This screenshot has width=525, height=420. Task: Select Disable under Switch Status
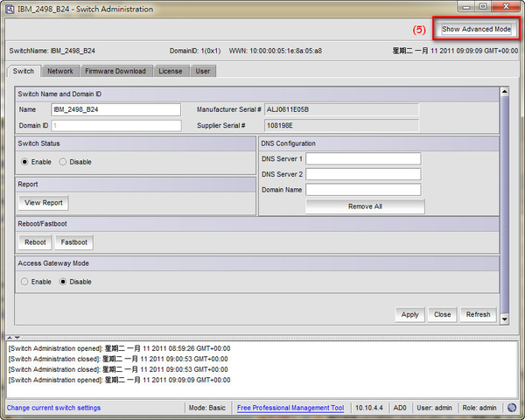click(75, 162)
